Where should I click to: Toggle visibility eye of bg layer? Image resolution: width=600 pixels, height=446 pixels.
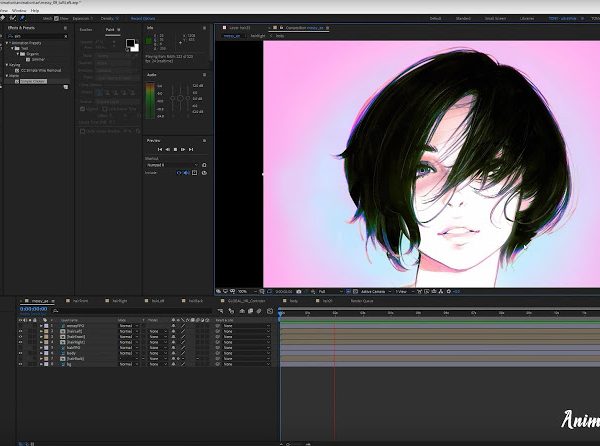(21, 365)
